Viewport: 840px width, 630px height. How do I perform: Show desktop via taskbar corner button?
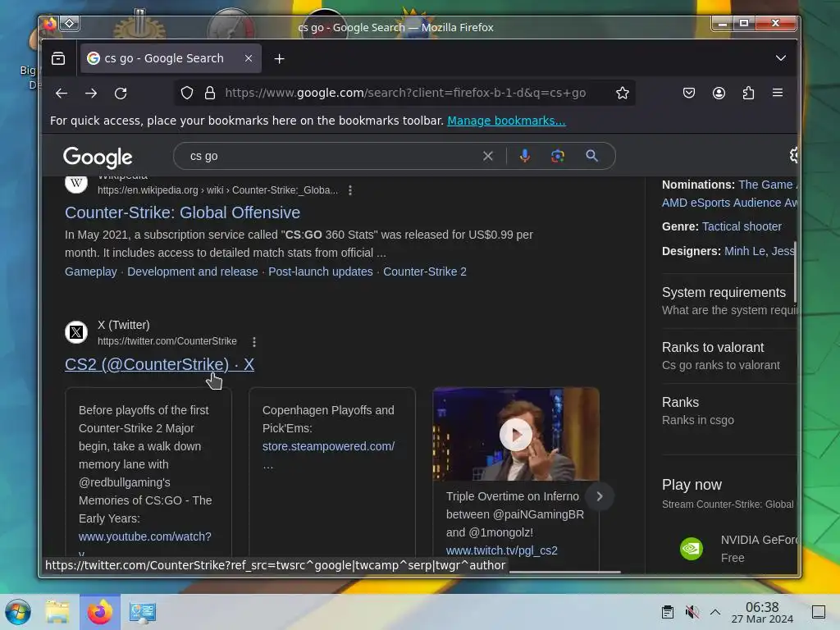818,612
